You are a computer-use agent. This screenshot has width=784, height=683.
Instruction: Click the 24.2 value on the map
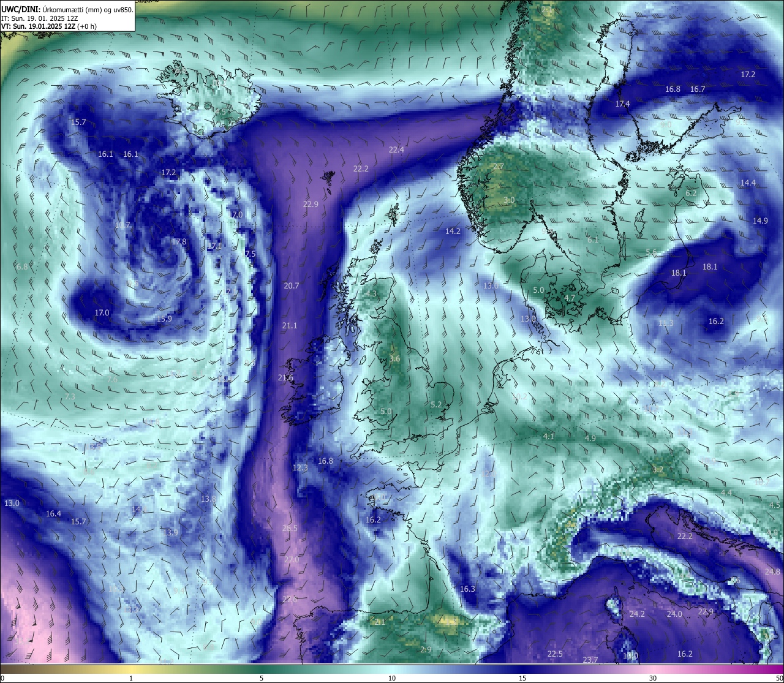(x=637, y=614)
